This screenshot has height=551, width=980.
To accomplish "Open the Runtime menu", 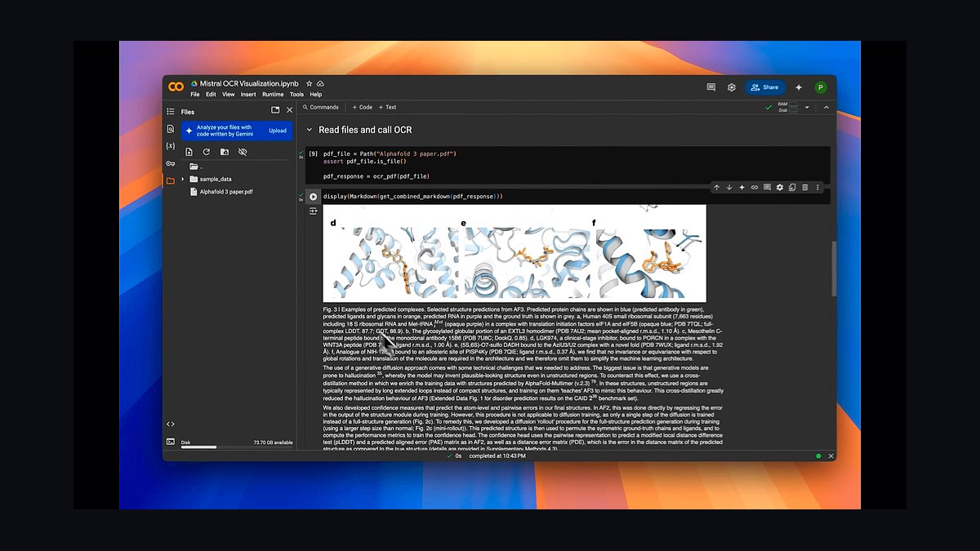I will 273,95.
